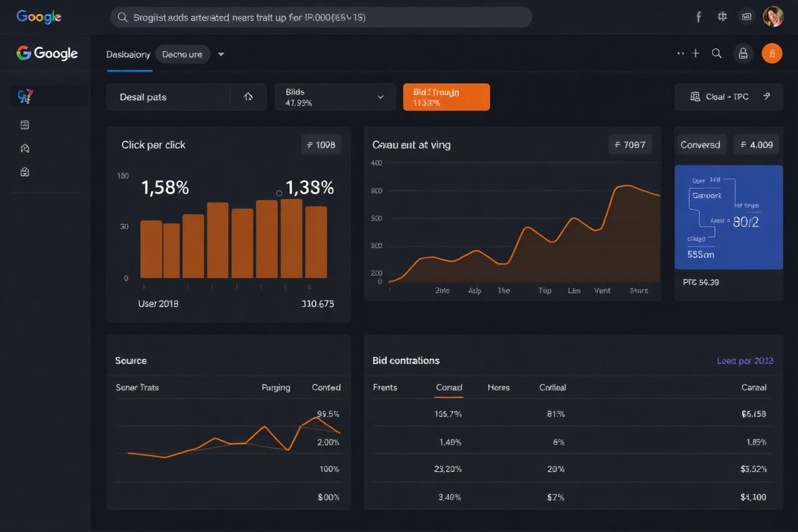The image size is (798, 532).
Task: Click the colorful logo icon in the sidebar
Action: 26,96
